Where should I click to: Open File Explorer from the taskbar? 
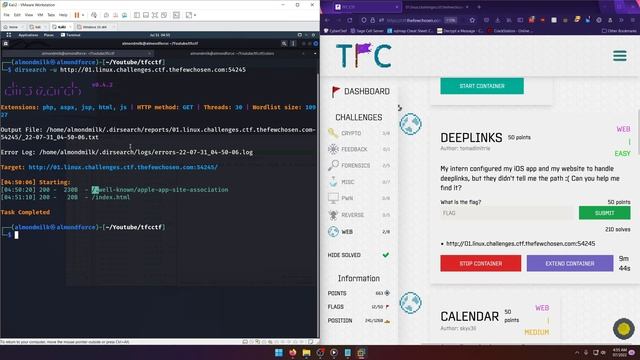[x=307, y=353]
